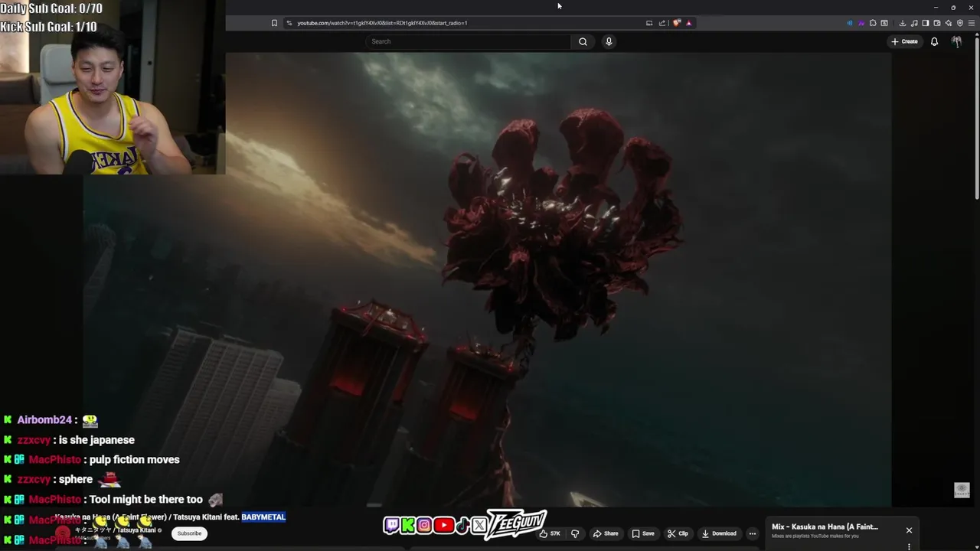This screenshot has height=551, width=980.
Task: Open the Tatsuya Kitani channel avatar
Action: [63, 533]
